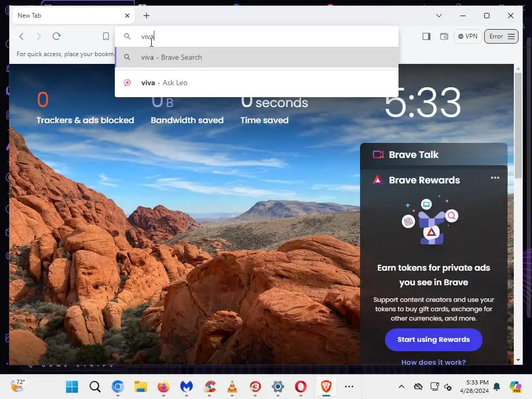Screen dimensions: 532x399
Task: Click the Brave Rewards triangle logo
Action: pos(377,180)
